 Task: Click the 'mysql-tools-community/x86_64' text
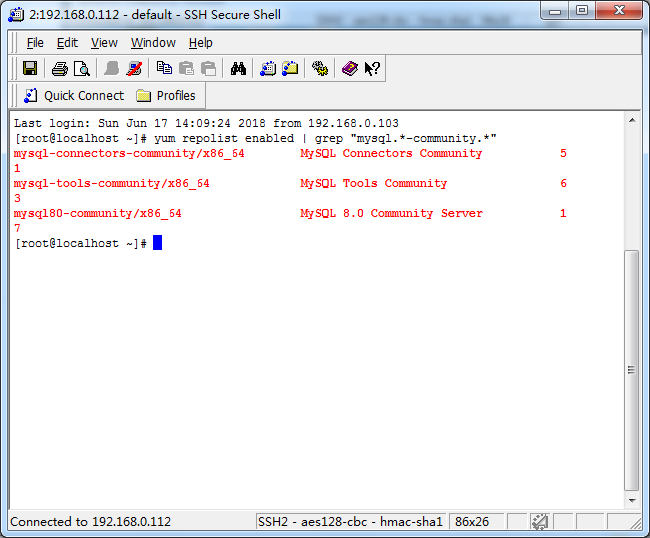tap(112, 183)
